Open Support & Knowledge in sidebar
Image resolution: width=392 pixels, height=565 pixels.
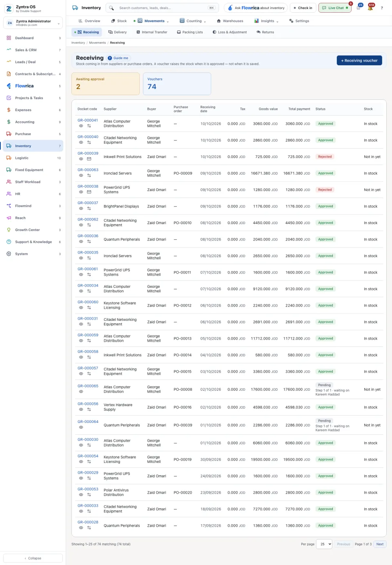[33, 242]
